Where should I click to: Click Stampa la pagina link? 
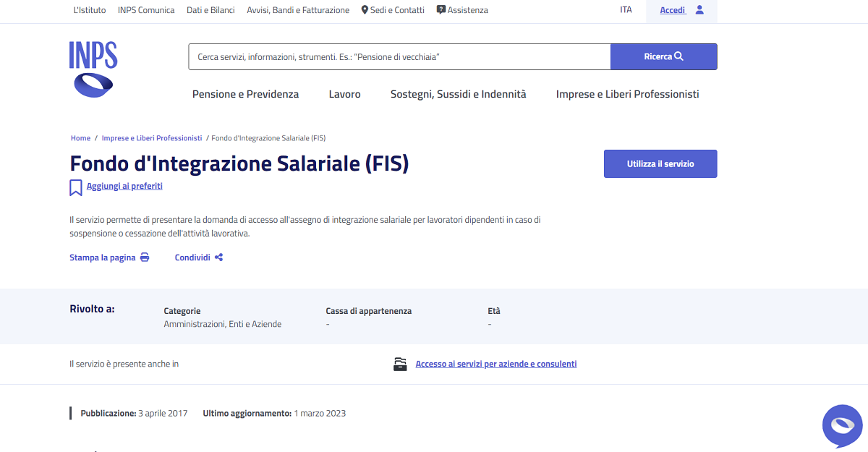tap(103, 257)
